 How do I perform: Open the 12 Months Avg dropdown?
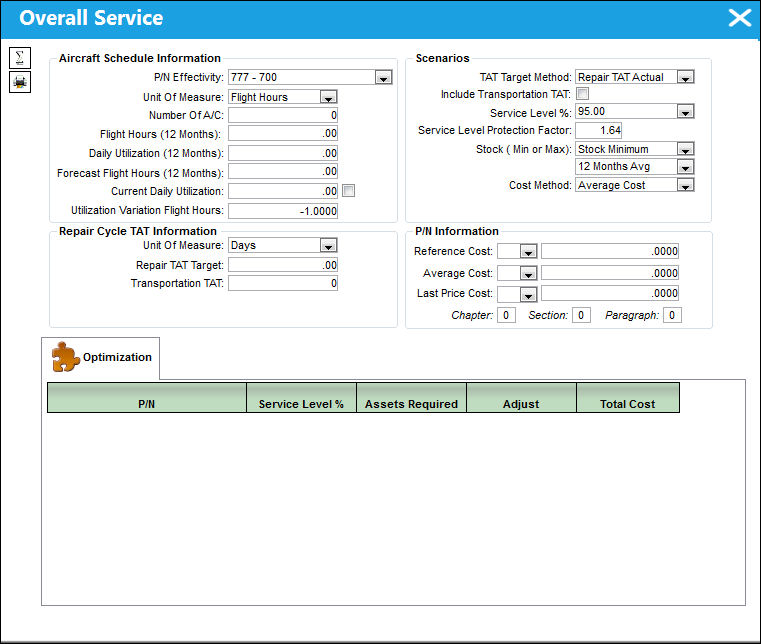tap(685, 166)
